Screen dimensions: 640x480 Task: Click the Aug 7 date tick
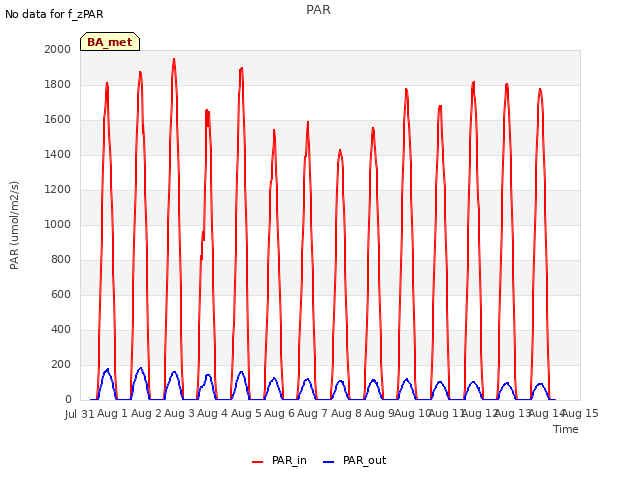tap(313, 413)
